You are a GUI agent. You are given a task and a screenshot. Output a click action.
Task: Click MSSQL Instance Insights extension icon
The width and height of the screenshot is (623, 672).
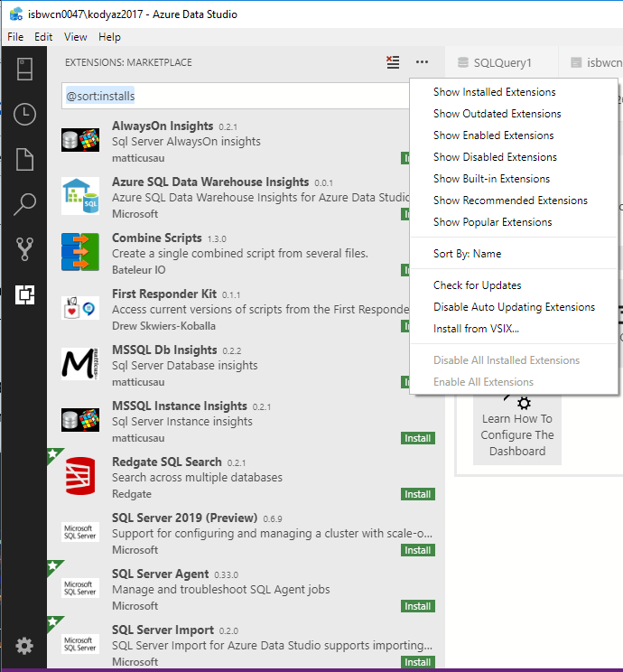[x=80, y=420]
